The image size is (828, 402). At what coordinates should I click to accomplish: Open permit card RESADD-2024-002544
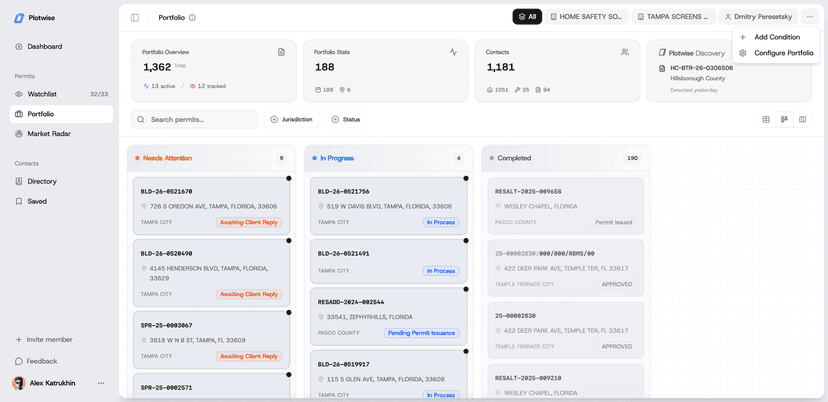pos(389,316)
